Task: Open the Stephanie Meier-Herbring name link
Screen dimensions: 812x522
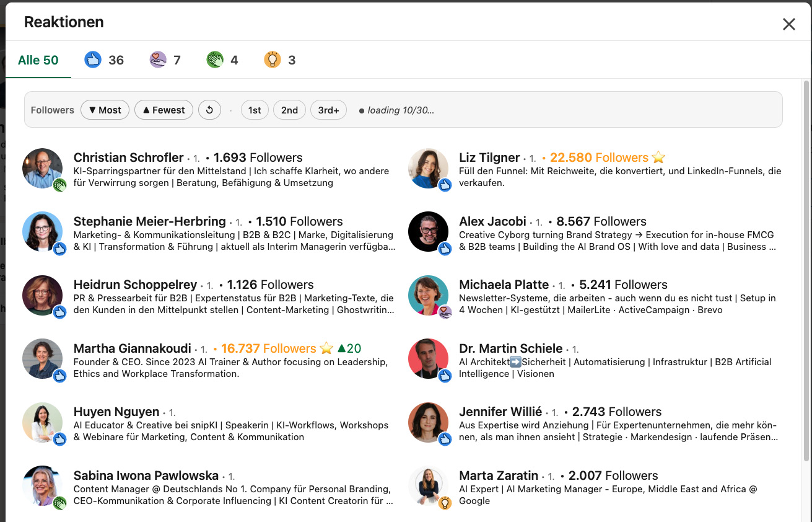Action: (149, 221)
